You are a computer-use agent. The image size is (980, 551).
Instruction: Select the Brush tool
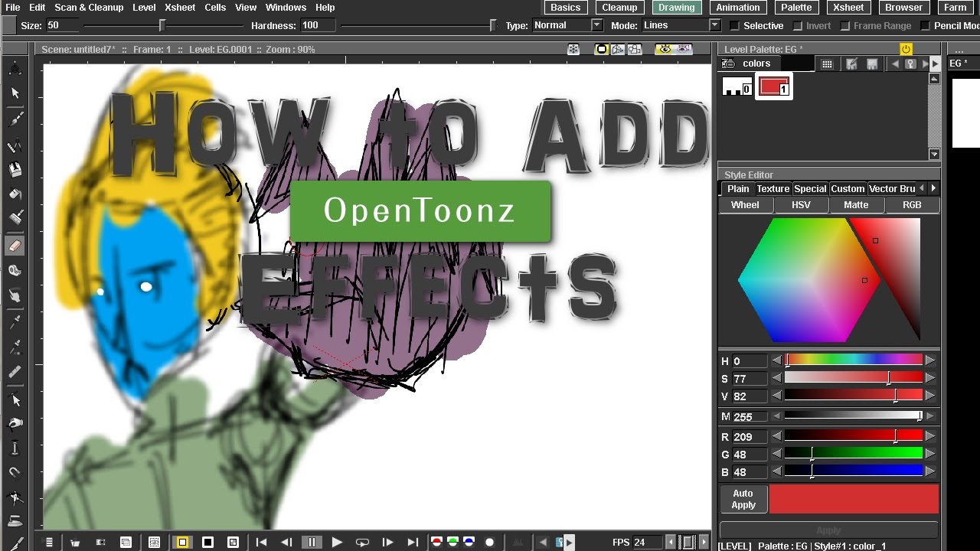click(x=15, y=119)
